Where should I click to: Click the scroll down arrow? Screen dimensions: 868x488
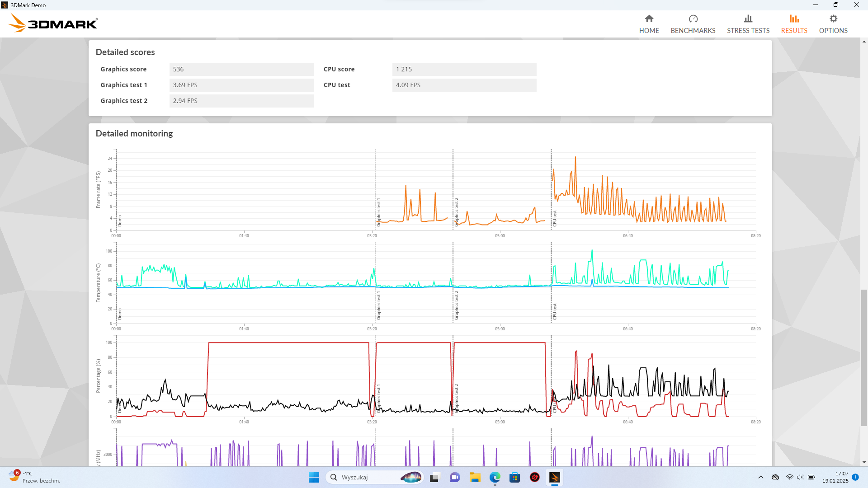click(864, 462)
